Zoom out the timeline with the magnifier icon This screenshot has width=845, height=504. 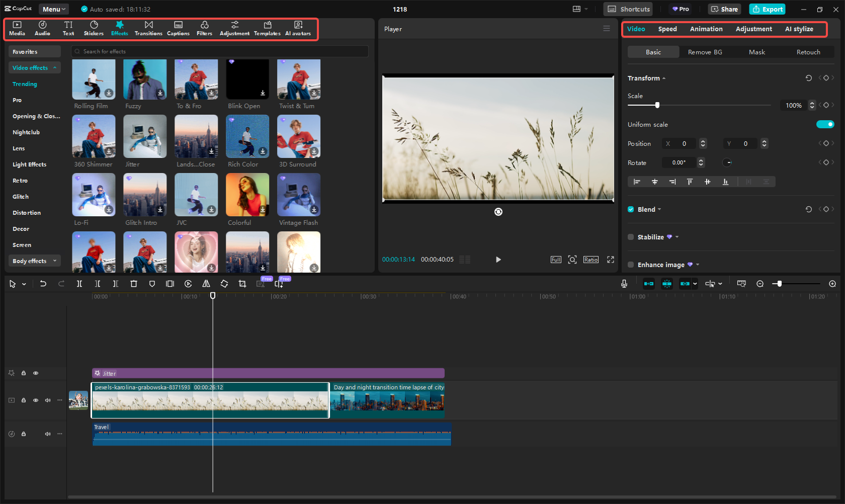pos(760,284)
